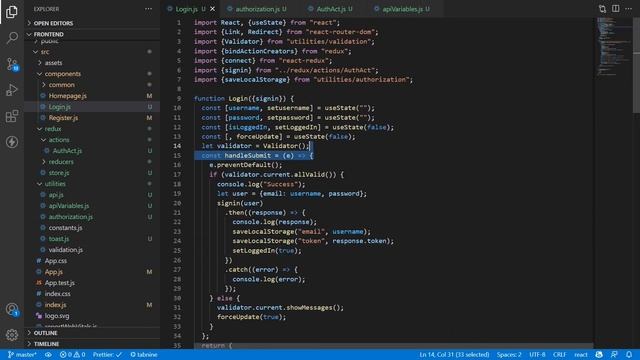Change file encoding UTF-8
640x360 pixels.
[x=537, y=354]
